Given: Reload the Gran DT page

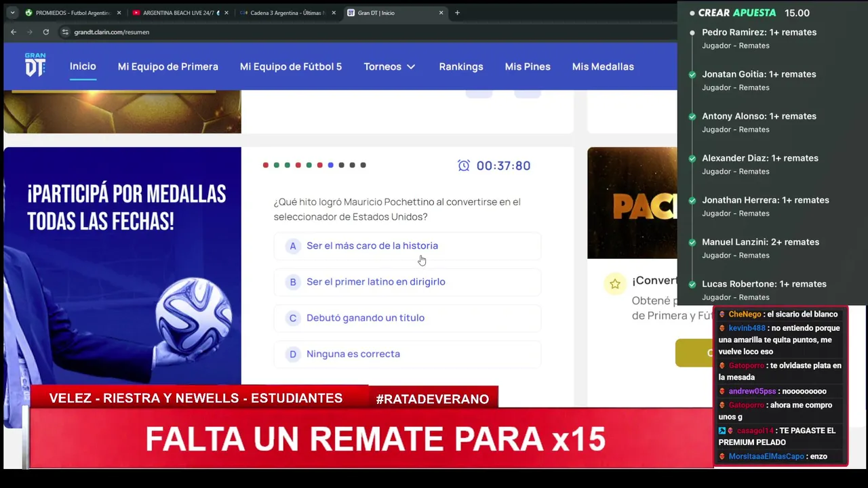Looking at the screenshot, I should 45,32.
